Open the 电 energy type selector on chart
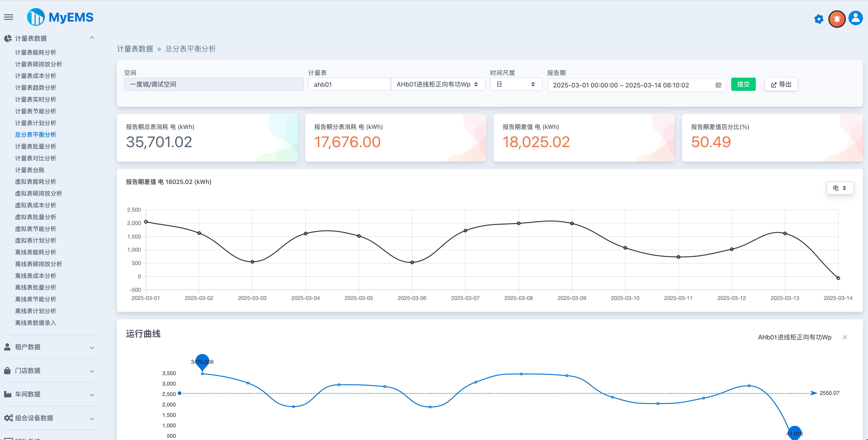Image resolution: width=868 pixels, height=440 pixels. [840, 188]
